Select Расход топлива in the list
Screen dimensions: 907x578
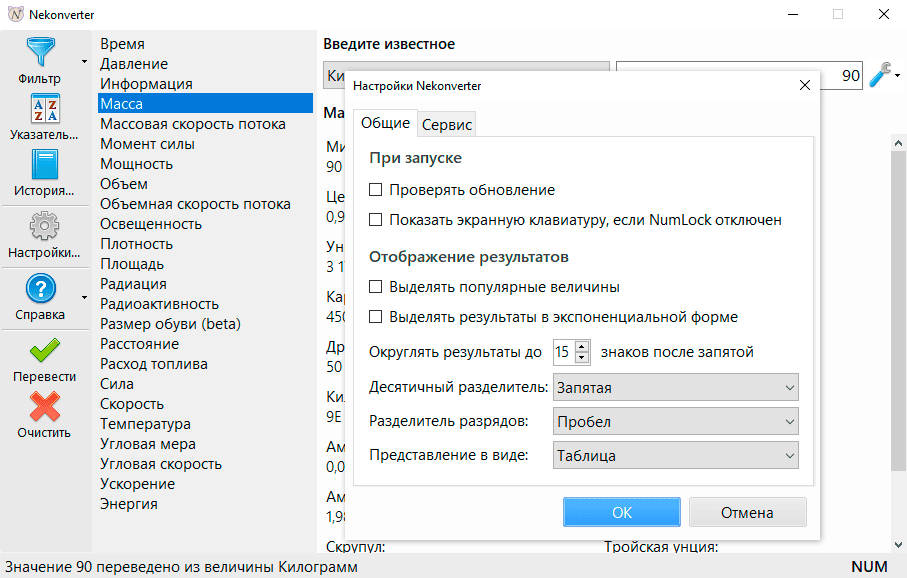(153, 364)
